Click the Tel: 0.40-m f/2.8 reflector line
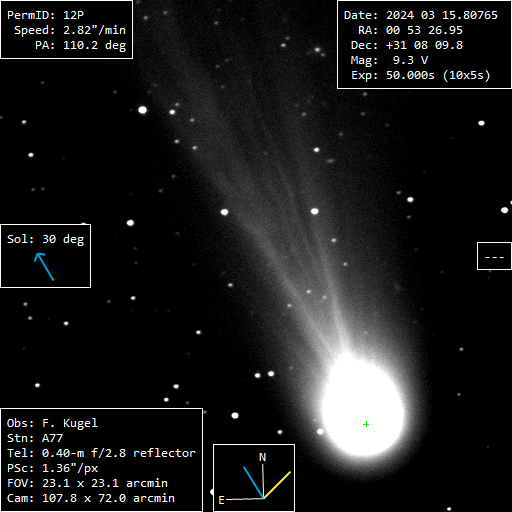512x512 pixels. (101, 453)
